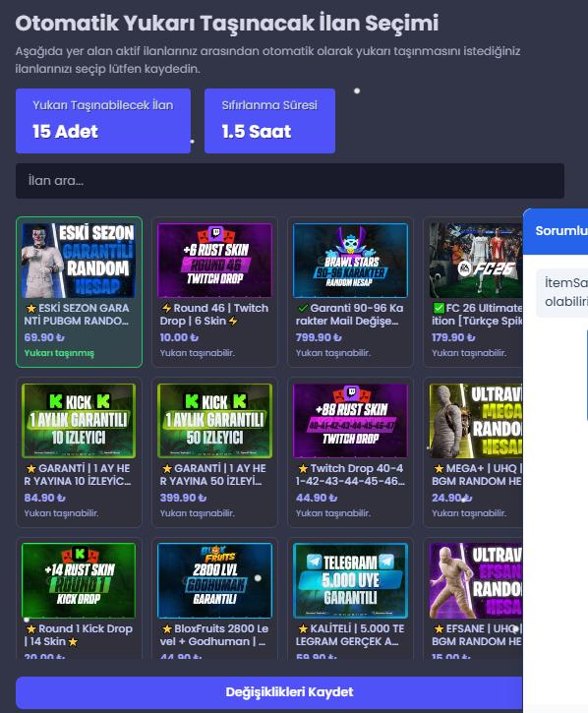Viewport: 588px width, 713px height.
Task: Click the price '10.00 ₺'
Action: point(179,337)
